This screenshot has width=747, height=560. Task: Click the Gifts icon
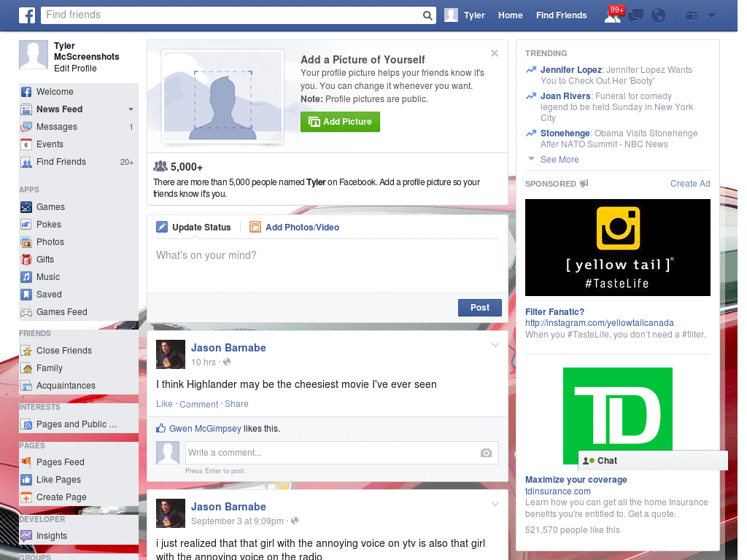pyautogui.click(x=26, y=260)
